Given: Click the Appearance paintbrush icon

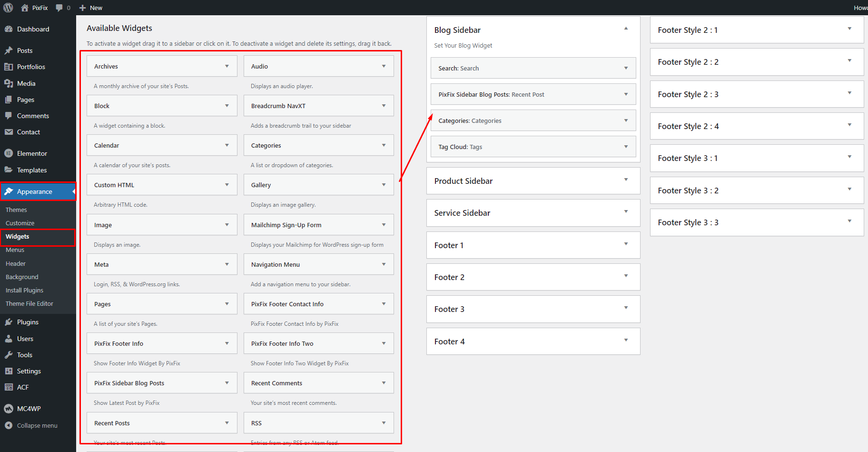Looking at the screenshot, I should coord(9,191).
